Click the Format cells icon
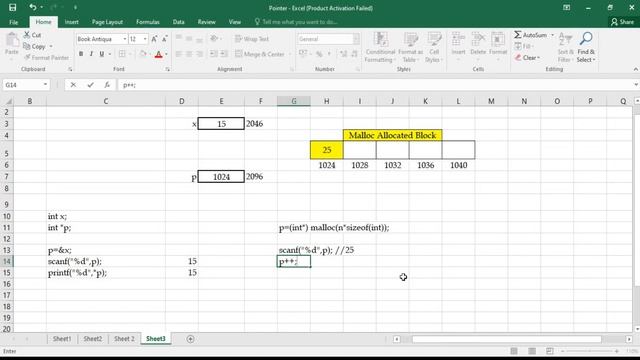640x360 pixels. 498,40
